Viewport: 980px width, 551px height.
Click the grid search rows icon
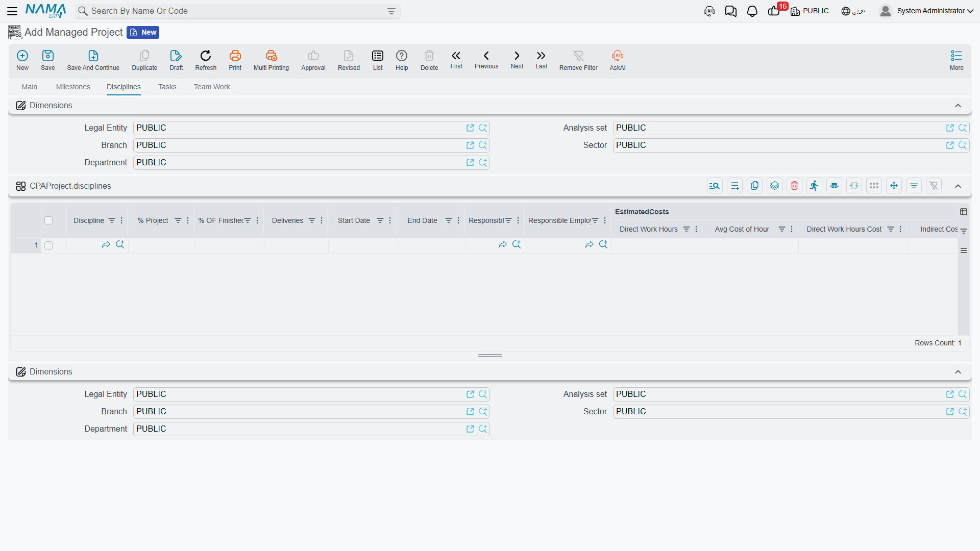(715, 186)
